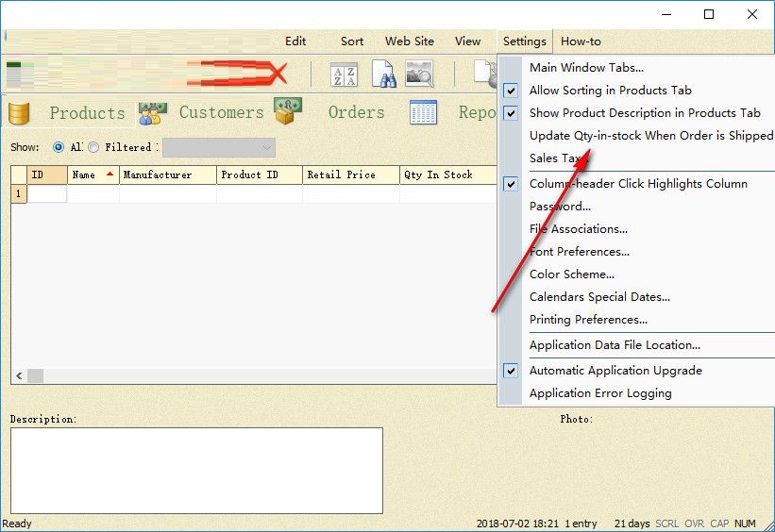Click the red sort arrow in Name column

(110, 174)
